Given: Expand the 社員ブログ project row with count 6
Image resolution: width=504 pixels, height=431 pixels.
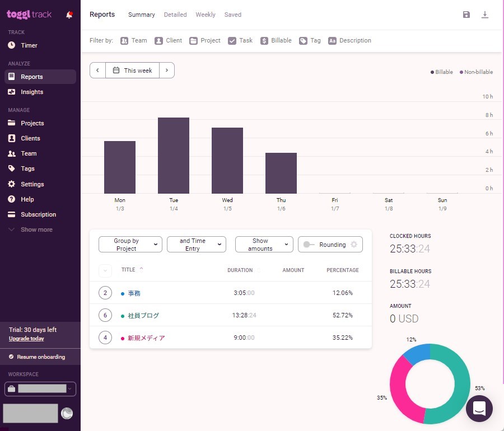Looking at the screenshot, I should (105, 315).
